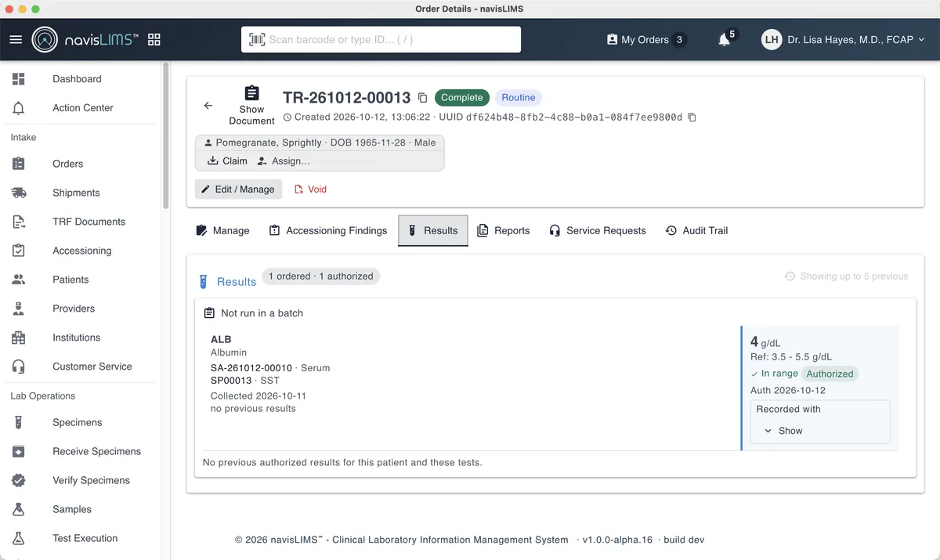The height and width of the screenshot is (560, 940).
Task: Click the 1 ordered · 1 authorized chip
Action: (x=321, y=276)
